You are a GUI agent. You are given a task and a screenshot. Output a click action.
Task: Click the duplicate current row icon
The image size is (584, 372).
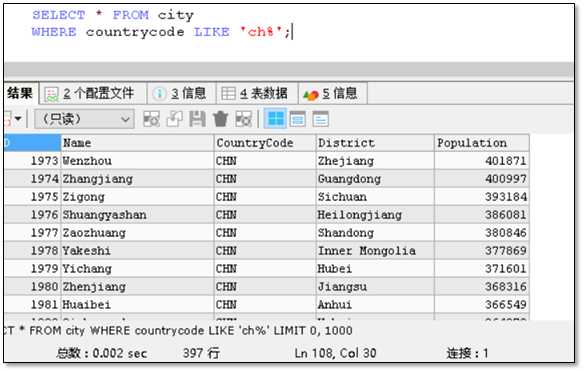[x=174, y=119]
